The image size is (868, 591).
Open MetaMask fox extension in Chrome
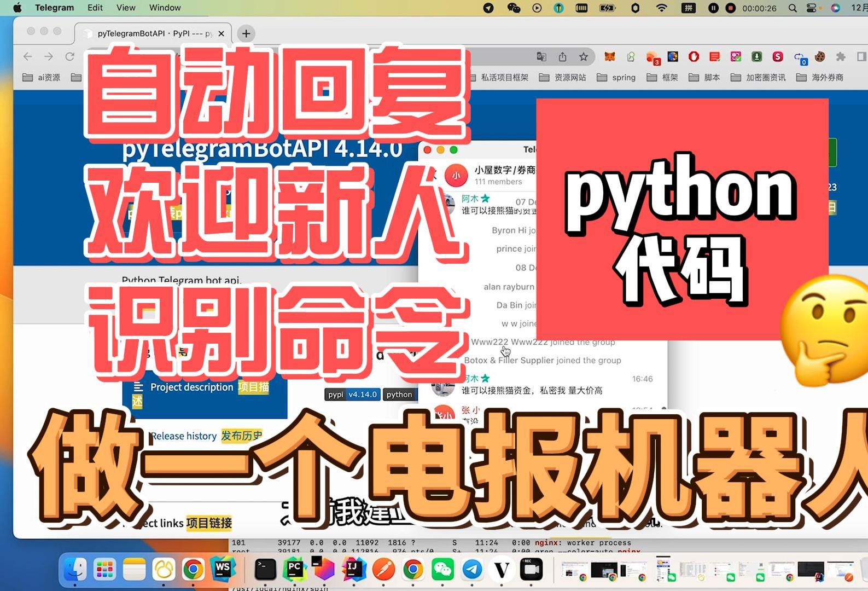609,57
